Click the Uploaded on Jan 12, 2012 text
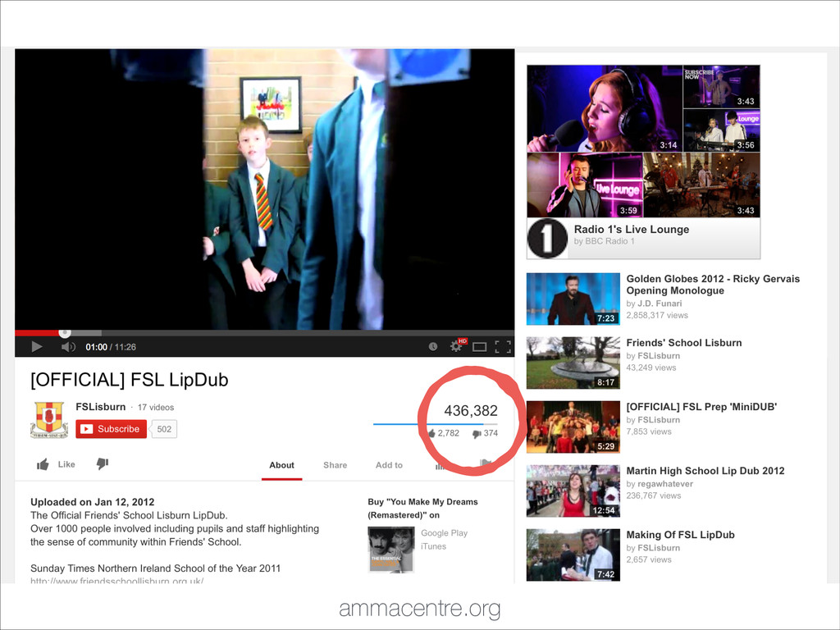 pyautogui.click(x=92, y=502)
